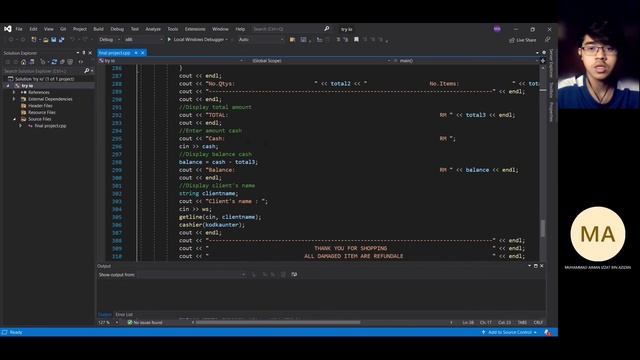Click the Open File folder icon
The width and height of the screenshot is (640, 360).
point(46,40)
